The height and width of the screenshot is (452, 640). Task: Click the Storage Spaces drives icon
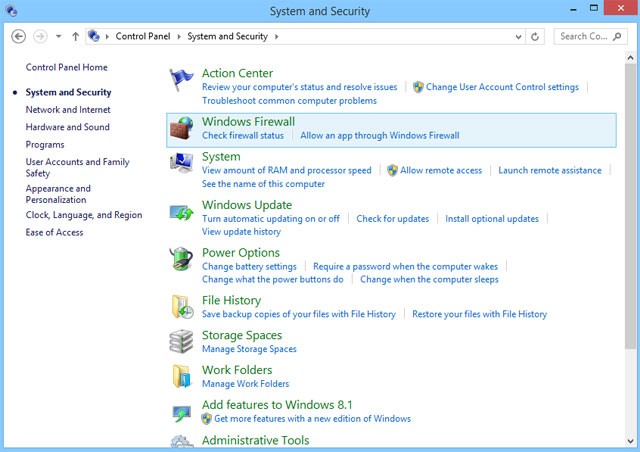click(x=181, y=342)
